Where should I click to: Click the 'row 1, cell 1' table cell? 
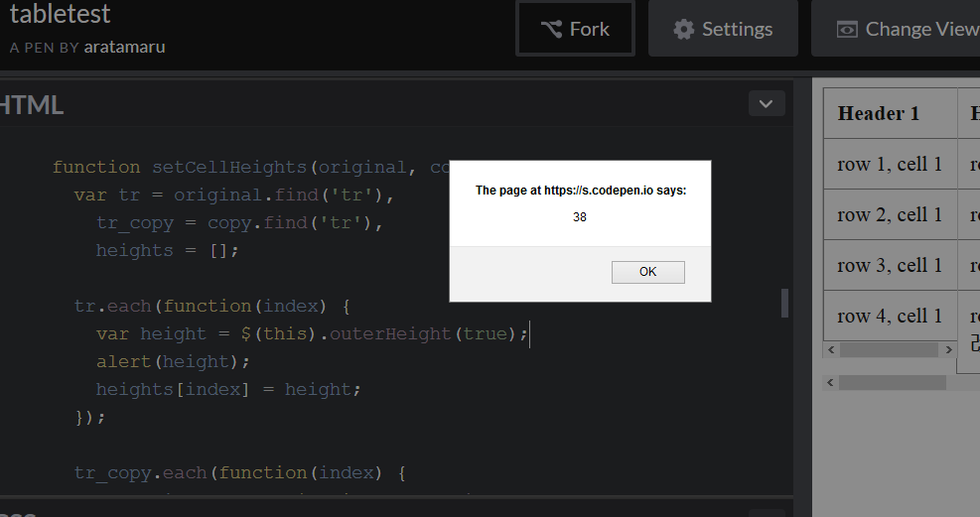pyautogui.click(x=890, y=164)
